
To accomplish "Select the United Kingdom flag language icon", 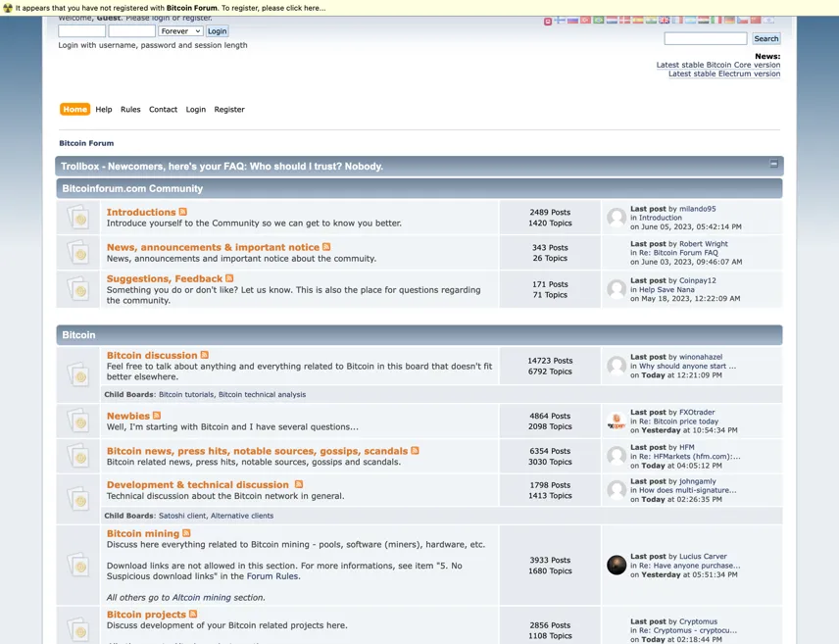I will point(664,21).
